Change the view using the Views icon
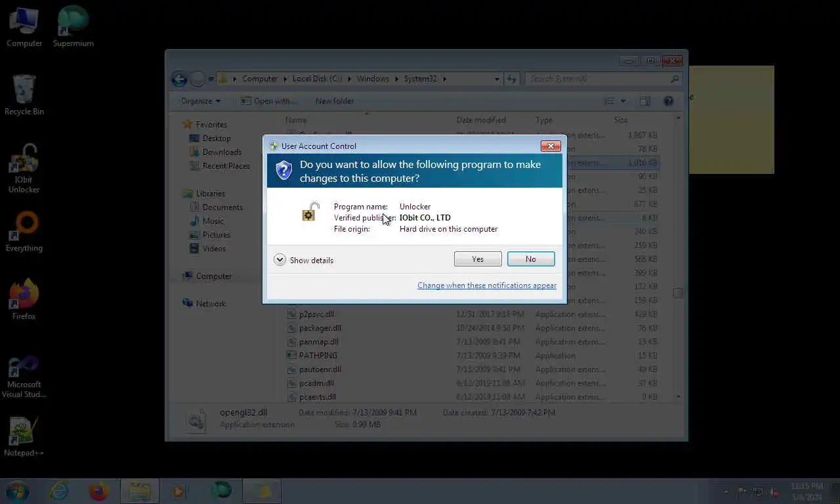The image size is (840, 504). [x=609, y=101]
